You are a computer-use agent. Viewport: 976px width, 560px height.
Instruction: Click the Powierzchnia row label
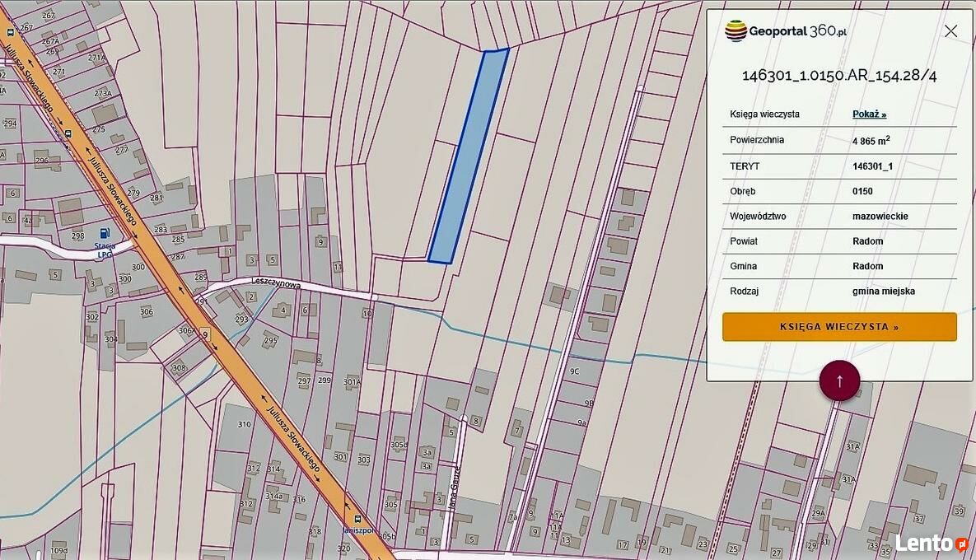pos(757,139)
